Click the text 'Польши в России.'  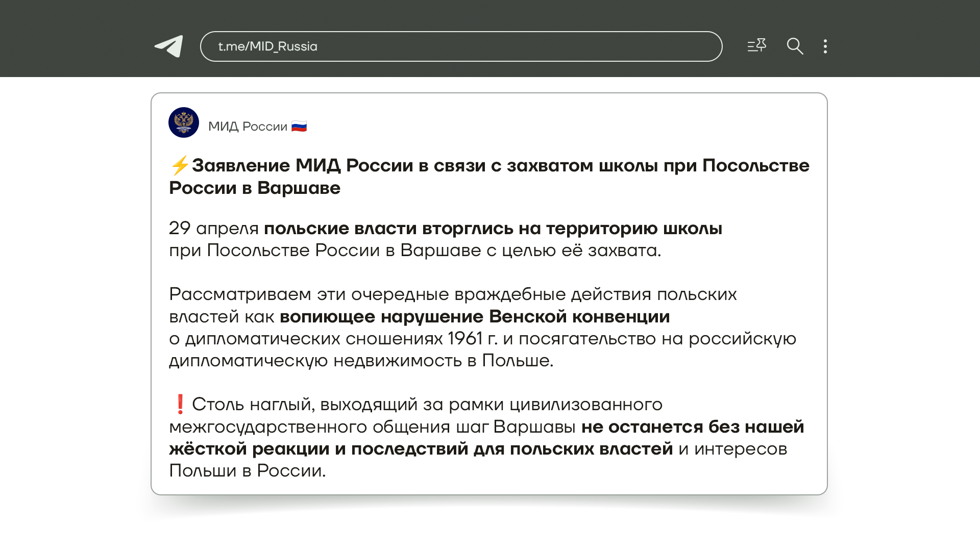coord(247,471)
